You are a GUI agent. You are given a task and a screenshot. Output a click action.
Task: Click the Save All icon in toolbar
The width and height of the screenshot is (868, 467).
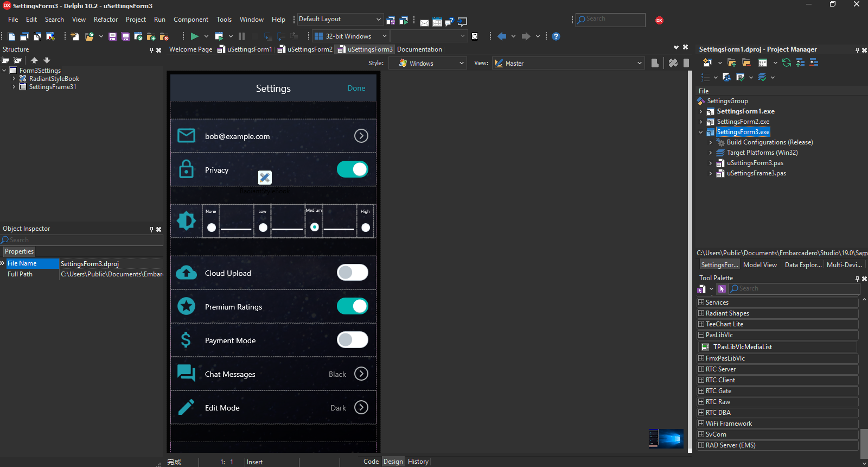click(x=125, y=36)
